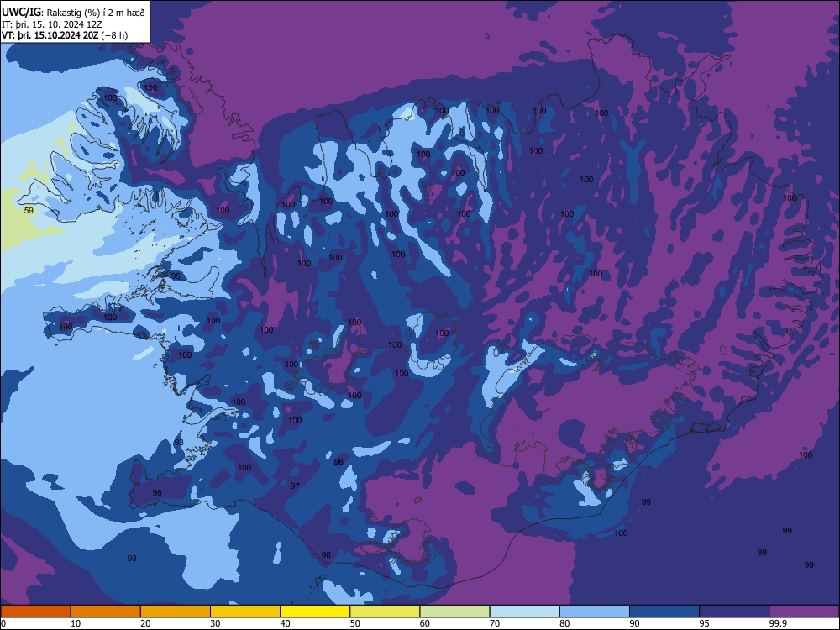Click the medium blue 80–90 legend swatch
840x630 pixels.
[x=595, y=612]
